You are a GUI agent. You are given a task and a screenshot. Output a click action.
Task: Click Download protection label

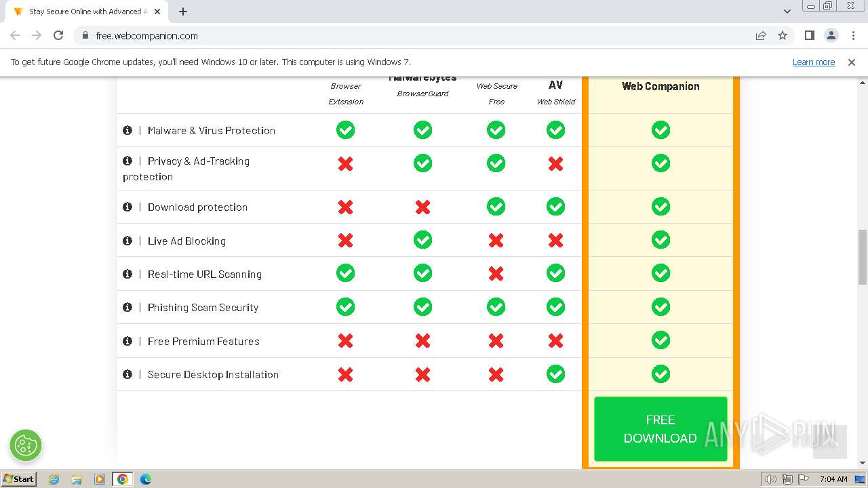click(x=197, y=207)
